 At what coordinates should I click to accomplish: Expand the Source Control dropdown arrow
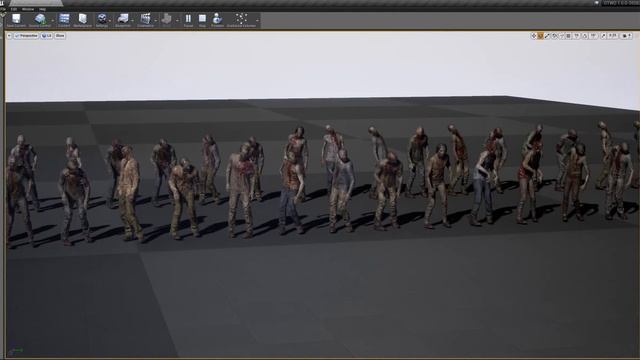coord(53,20)
